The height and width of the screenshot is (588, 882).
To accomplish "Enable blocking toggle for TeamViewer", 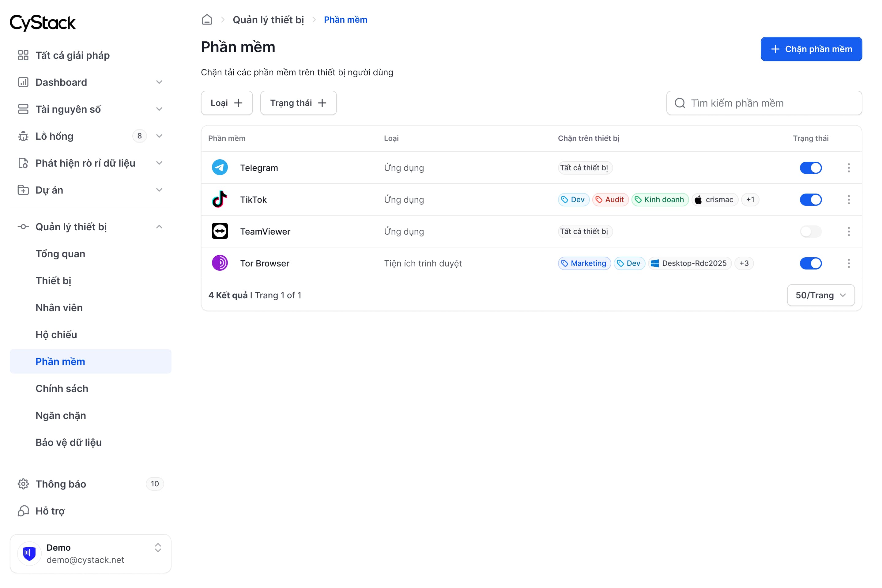I will click(811, 232).
